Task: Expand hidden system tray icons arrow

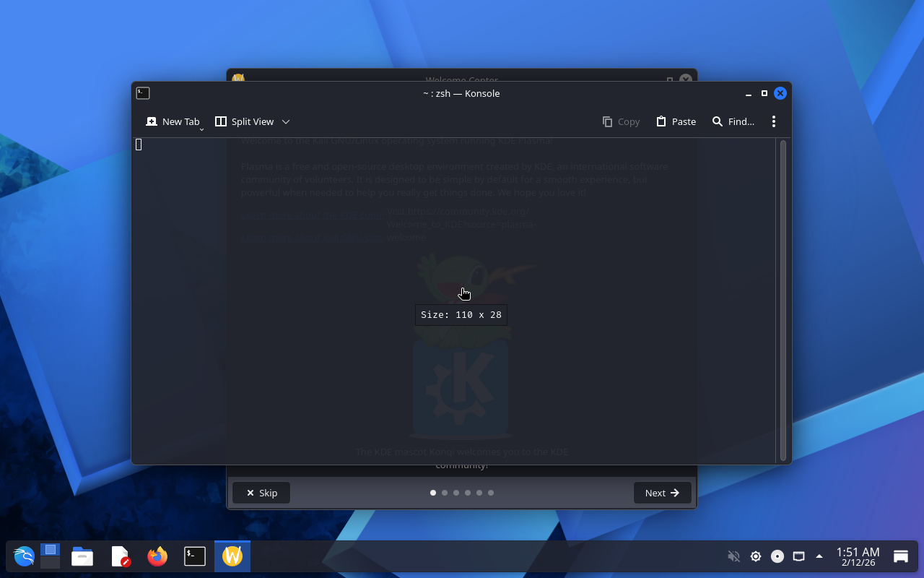Action: [819, 556]
